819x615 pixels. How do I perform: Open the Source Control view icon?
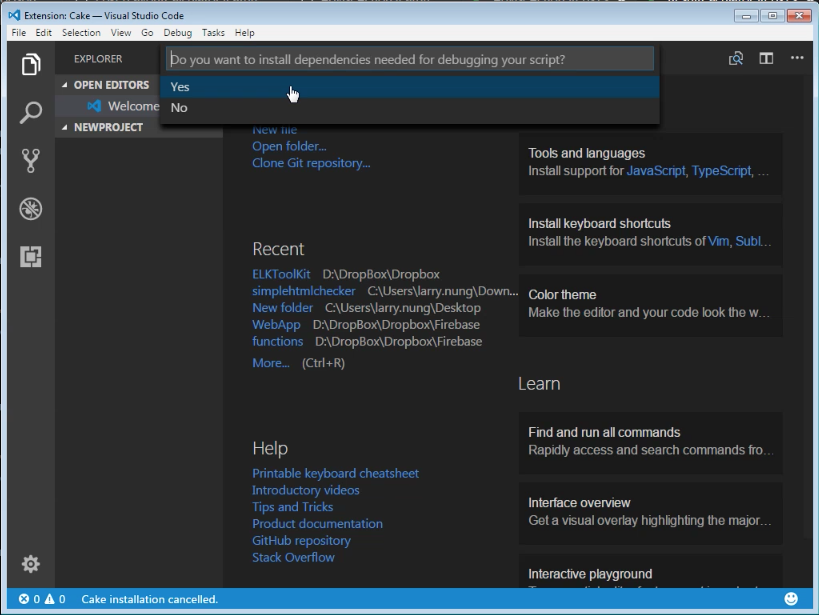tap(31, 160)
